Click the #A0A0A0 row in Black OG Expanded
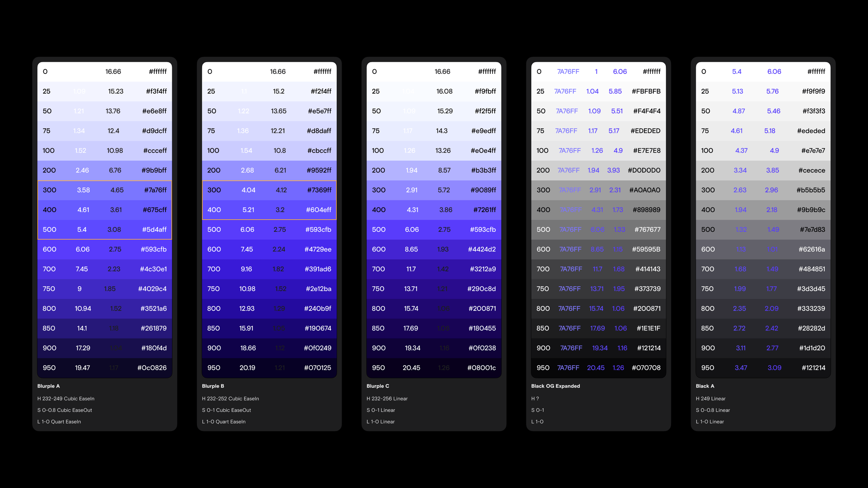868x488 pixels. tap(598, 190)
